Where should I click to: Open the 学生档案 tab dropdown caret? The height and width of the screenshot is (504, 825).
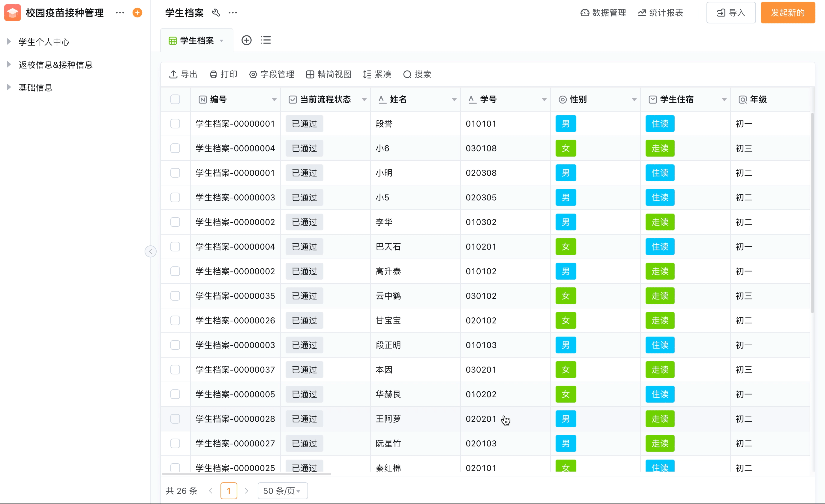[222, 41]
